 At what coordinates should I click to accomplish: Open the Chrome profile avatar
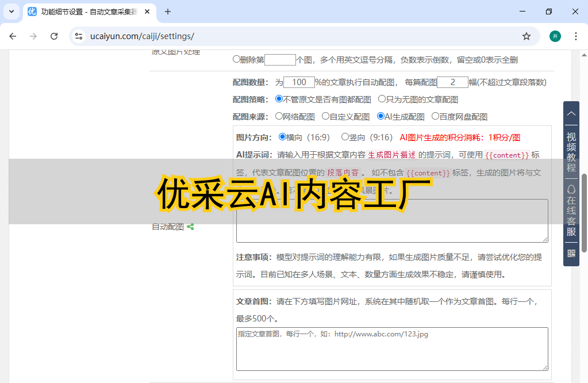(x=555, y=36)
